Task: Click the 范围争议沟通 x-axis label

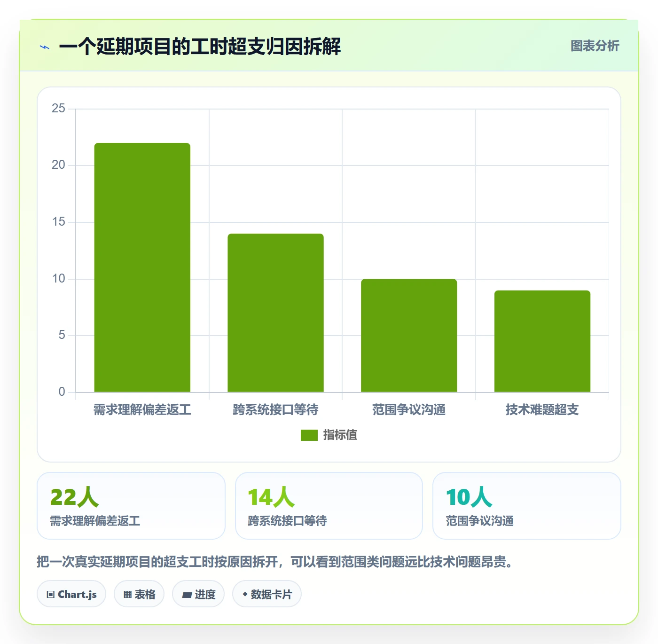Action: coord(409,410)
